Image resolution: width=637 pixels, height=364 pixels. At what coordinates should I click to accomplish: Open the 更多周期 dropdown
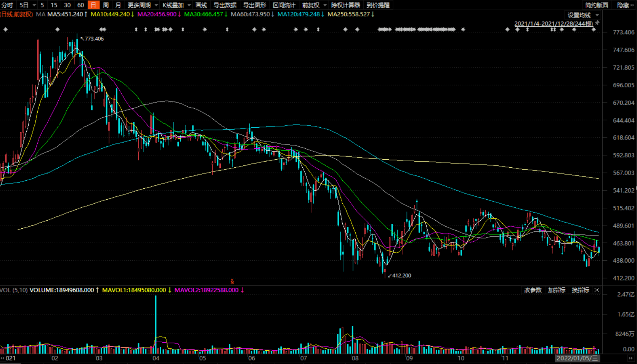143,5
